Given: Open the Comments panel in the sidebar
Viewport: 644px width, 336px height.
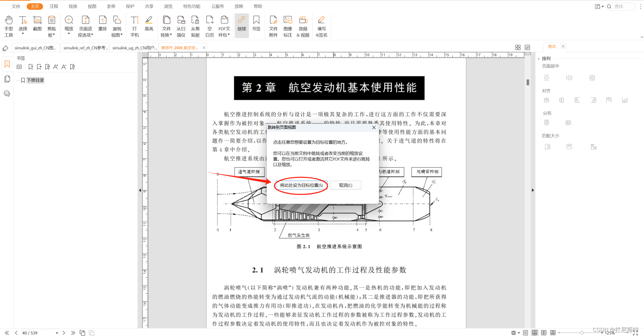Looking at the screenshot, I should click(x=7, y=94).
